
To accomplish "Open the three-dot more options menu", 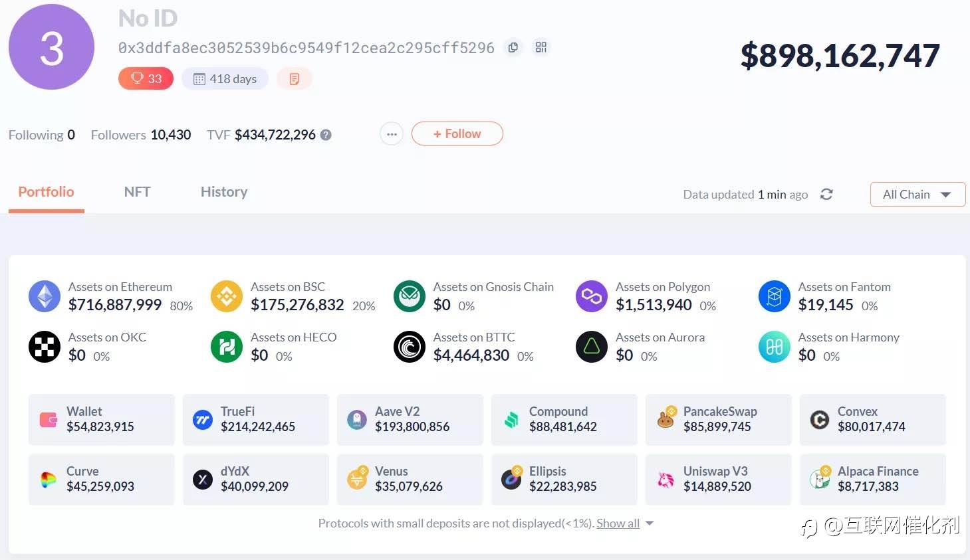I will point(392,134).
